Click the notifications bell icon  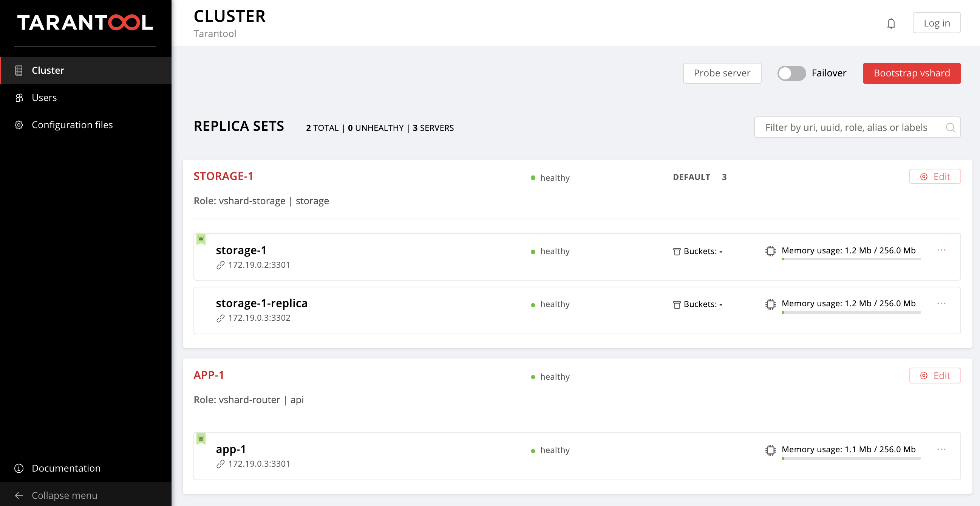pyautogui.click(x=890, y=23)
